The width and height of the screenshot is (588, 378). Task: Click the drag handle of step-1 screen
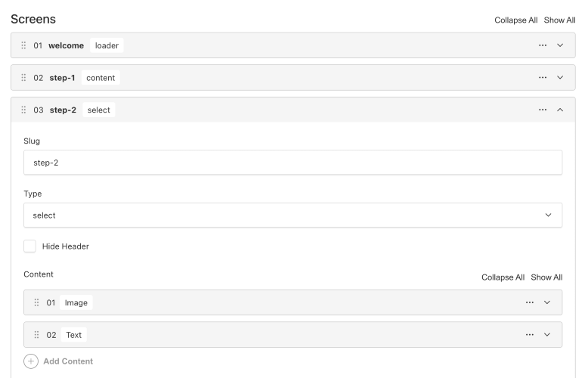click(23, 78)
